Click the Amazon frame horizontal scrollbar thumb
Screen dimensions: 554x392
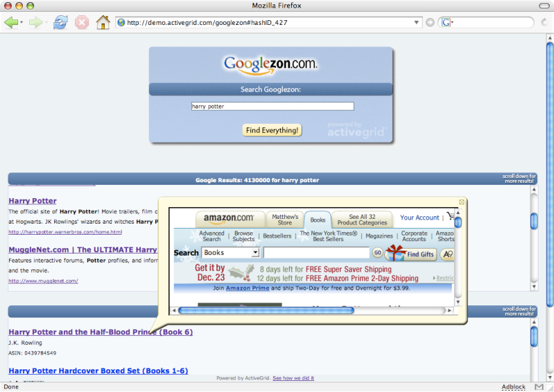click(266, 310)
